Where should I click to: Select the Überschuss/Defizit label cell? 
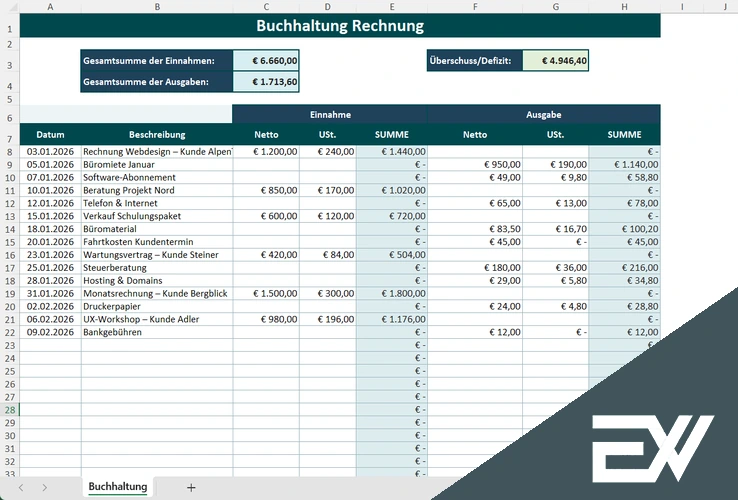click(475, 61)
